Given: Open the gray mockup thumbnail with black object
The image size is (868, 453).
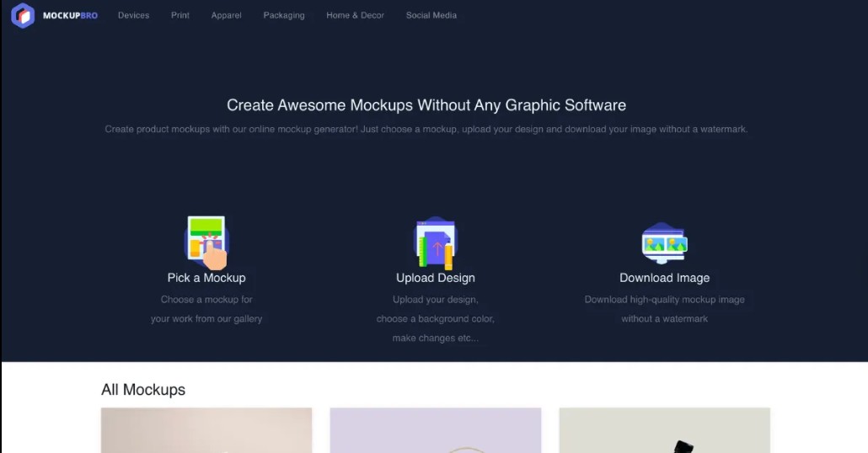Looking at the screenshot, I should (x=664, y=430).
